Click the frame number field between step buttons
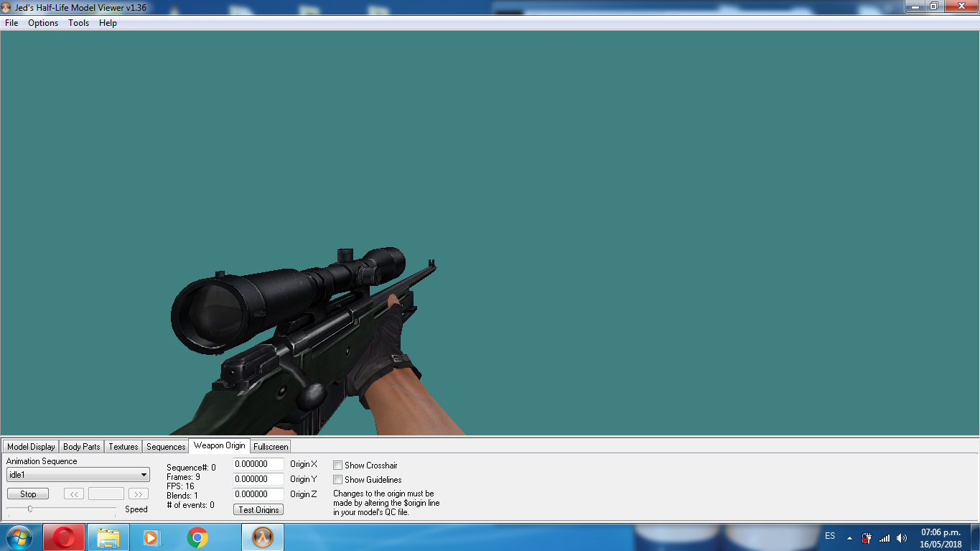The image size is (980, 551). click(x=106, y=494)
